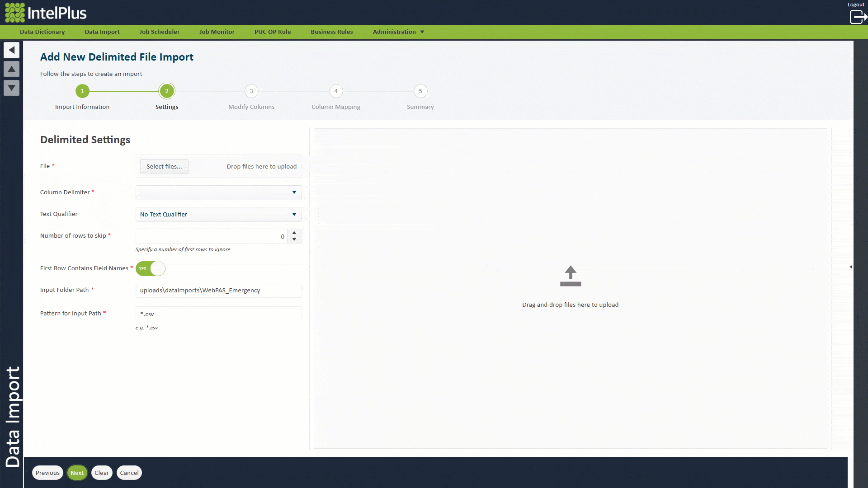Viewport: 868px width, 488px height.
Task: Expand the Administration menu
Action: click(398, 32)
